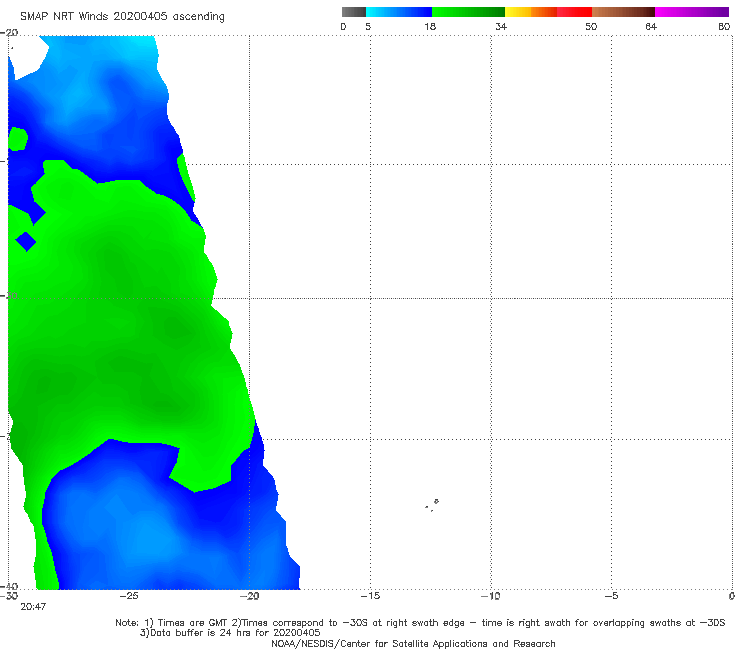The image size is (740, 650).
Task: Click the '-10' longitude axis label
Action: 491,596
